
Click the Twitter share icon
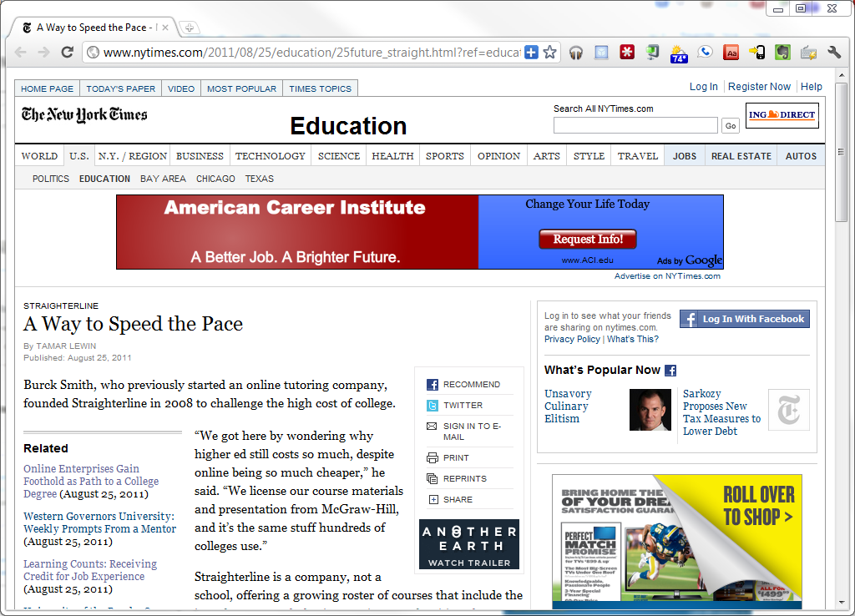pyautogui.click(x=433, y=406)
